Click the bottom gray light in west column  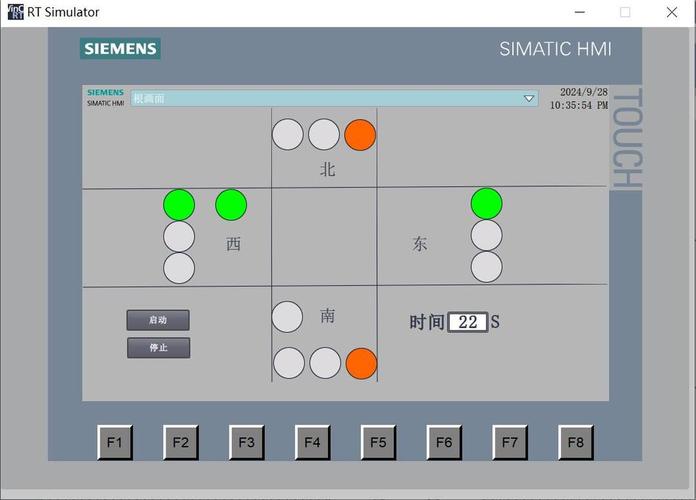point(179,268)
